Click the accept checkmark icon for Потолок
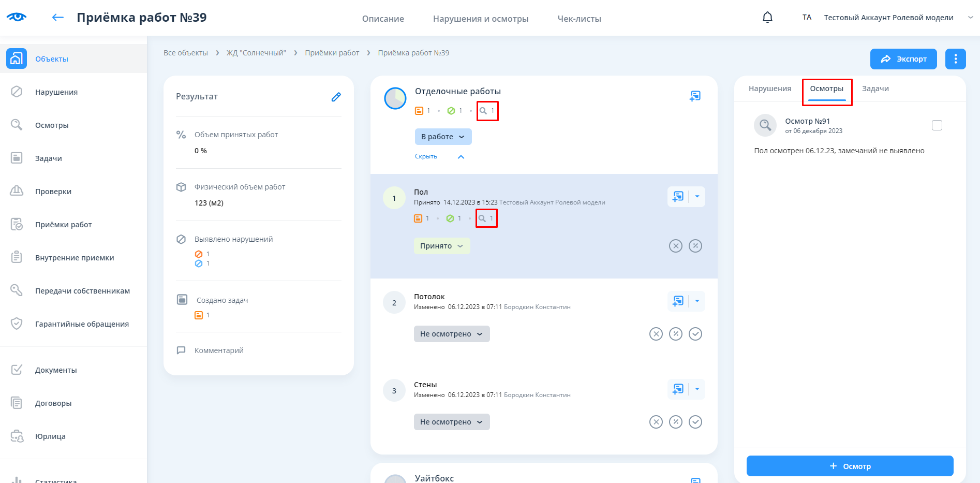980x483 pixels. tap(695, 334)
